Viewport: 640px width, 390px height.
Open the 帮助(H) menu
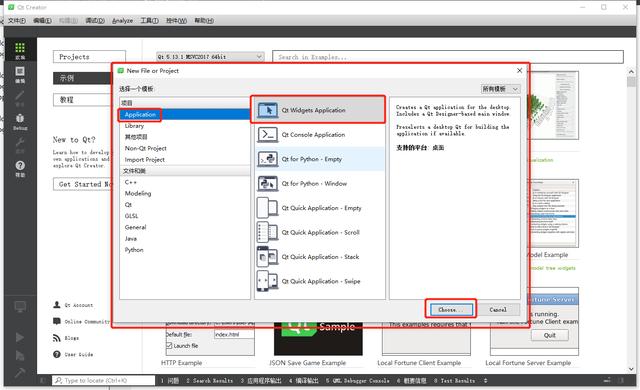[204, 20]
